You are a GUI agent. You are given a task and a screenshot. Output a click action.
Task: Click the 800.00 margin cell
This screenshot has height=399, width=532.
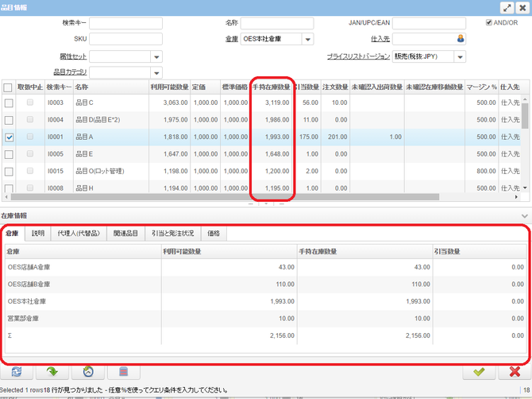pyautogui.click(x=481, y=171)
